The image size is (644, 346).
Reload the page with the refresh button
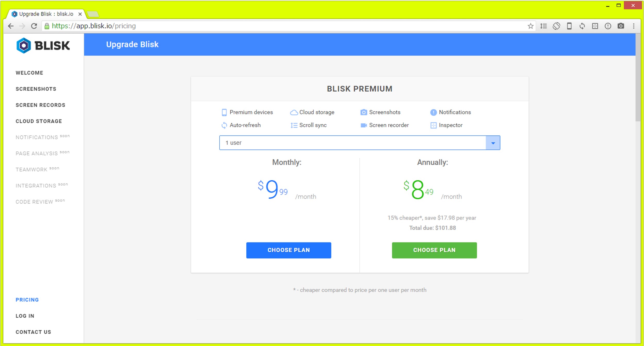[x=34, y=26]
